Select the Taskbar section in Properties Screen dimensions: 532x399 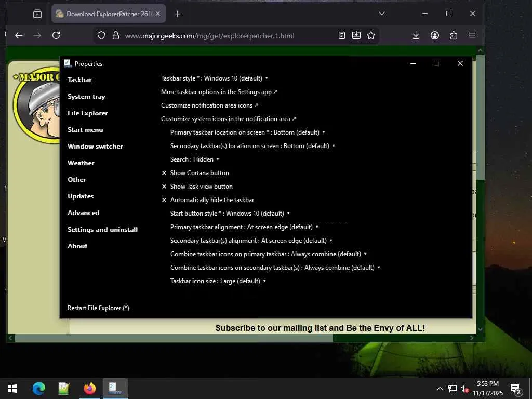(79, 80)
